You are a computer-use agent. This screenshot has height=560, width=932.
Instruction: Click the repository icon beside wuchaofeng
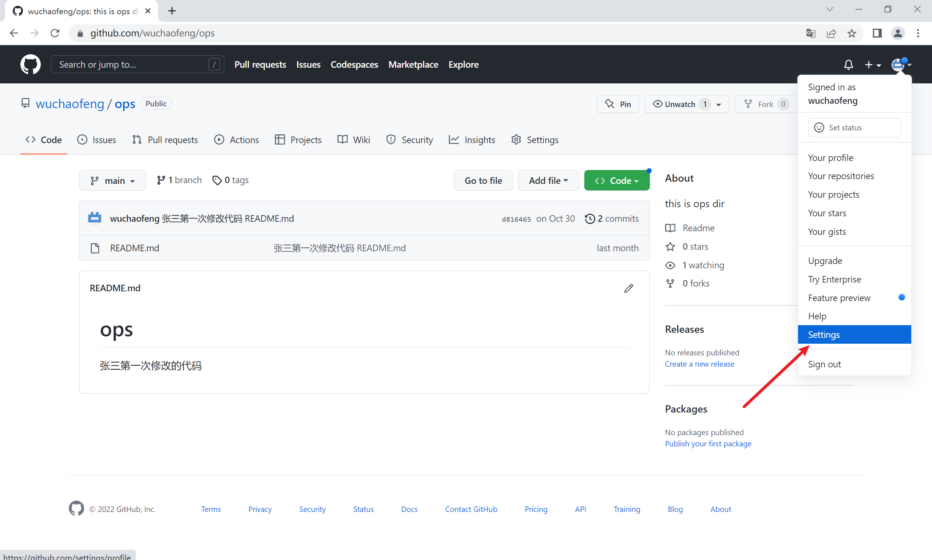click(x=25, y=103)
